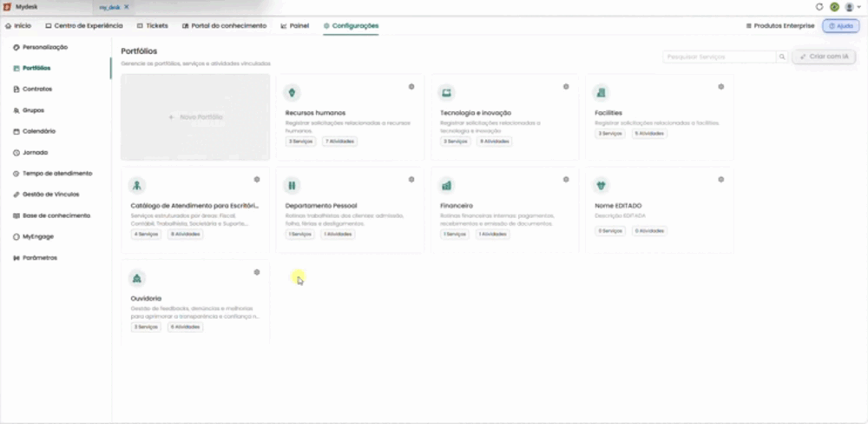The image size is (868, 424).
Task: Go to the Início tab
Action: (18, 25)
